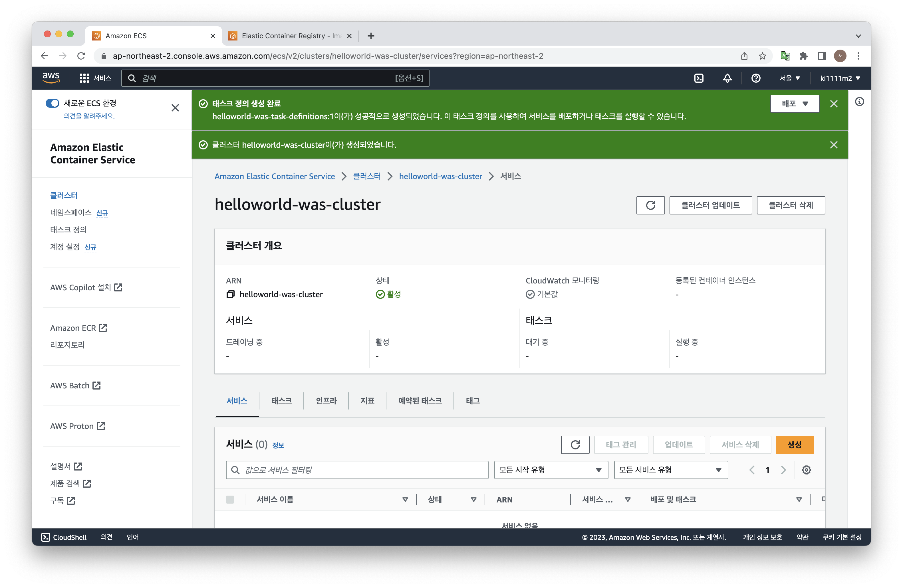Open table preferences gear icon
903x588 pixels.
pyautogui.click(x=806, y=470)
